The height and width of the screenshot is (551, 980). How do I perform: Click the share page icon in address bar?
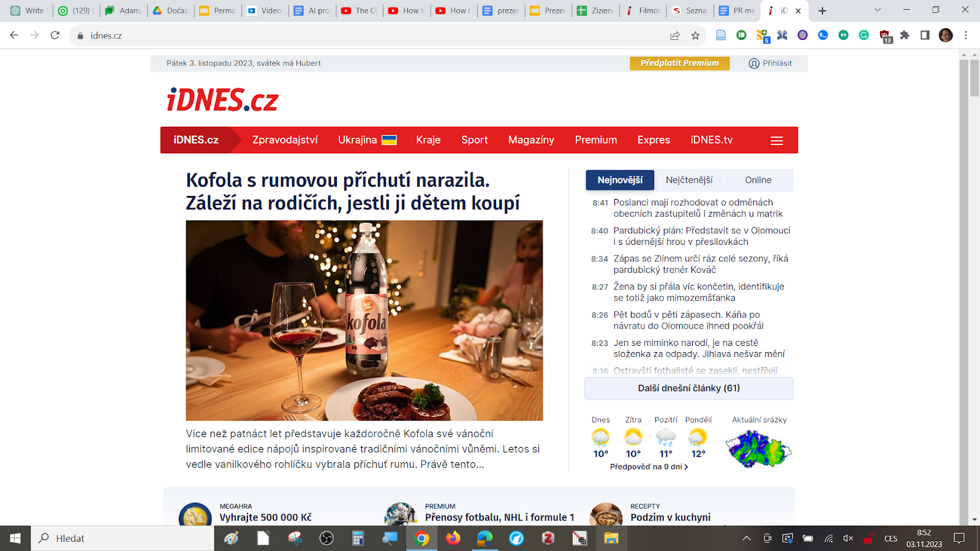click(675, 36)
